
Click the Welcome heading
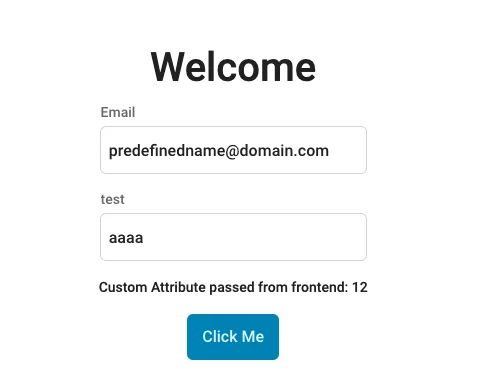(233, 67)
